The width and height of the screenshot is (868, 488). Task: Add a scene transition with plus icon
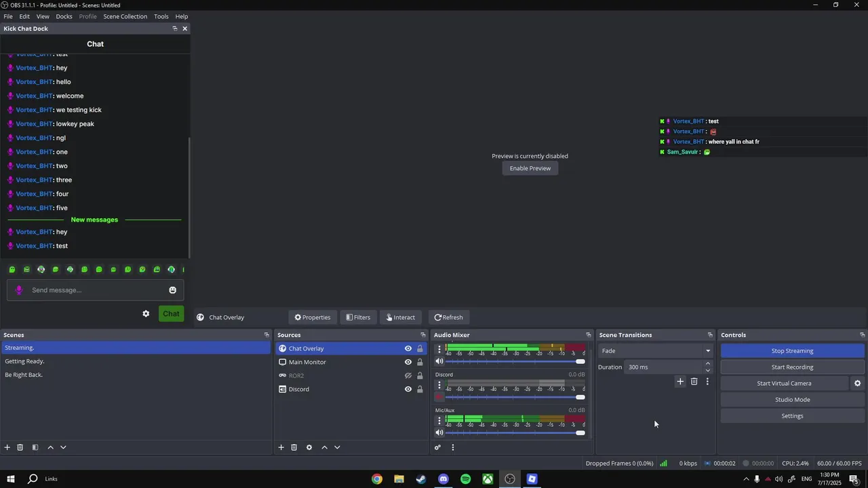coord(680,382)
